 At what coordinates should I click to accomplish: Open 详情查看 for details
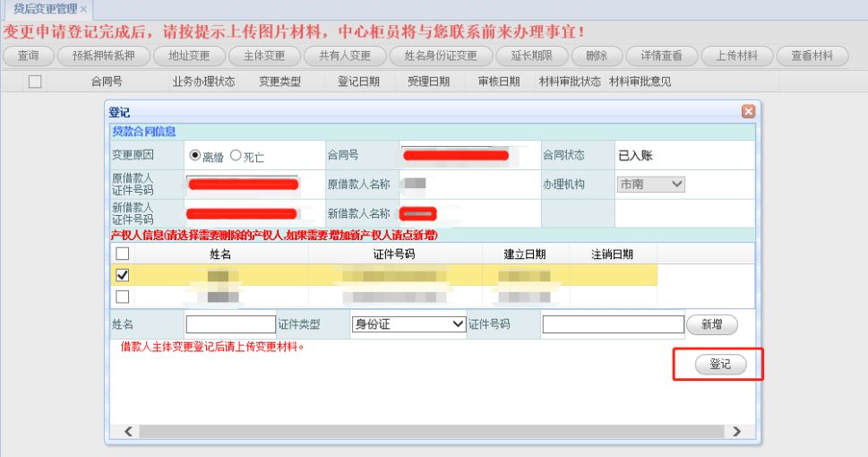pyautogui.click(x=661, y=56)
